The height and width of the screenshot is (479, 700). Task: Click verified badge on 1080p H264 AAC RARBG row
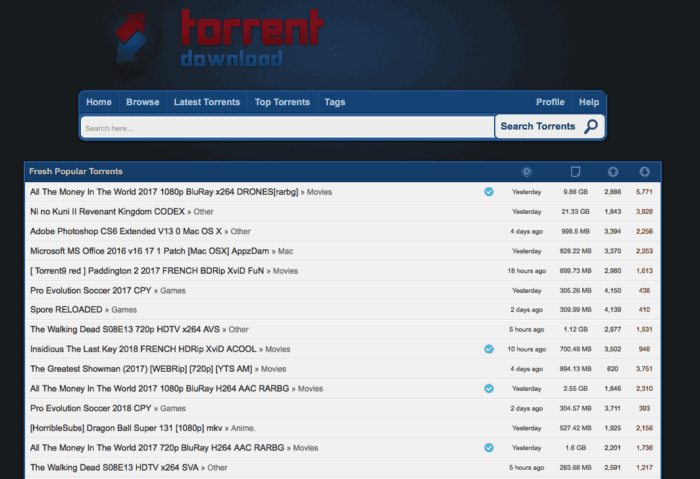489,388
